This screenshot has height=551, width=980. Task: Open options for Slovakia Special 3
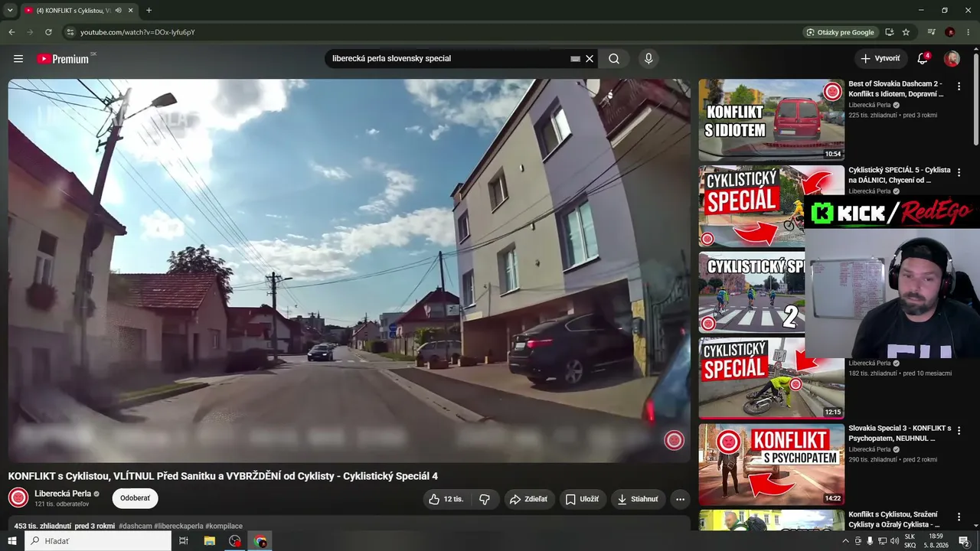tap(959, 431)
